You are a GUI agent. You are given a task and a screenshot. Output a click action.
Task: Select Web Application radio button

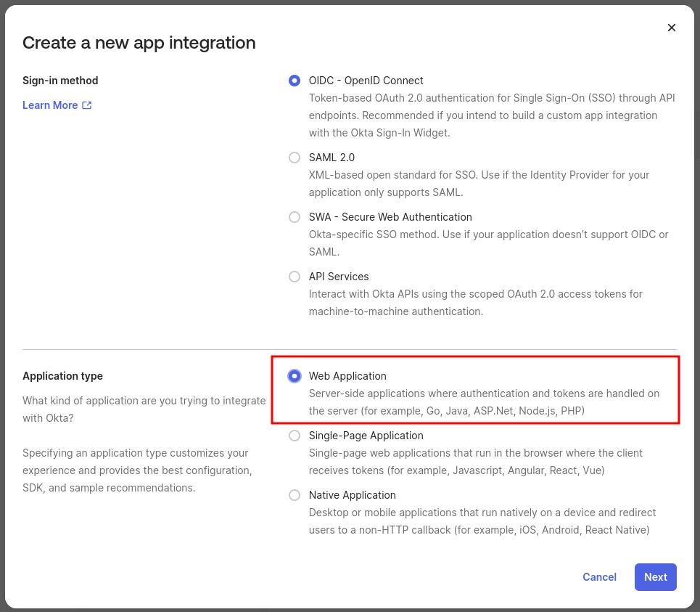295,376
